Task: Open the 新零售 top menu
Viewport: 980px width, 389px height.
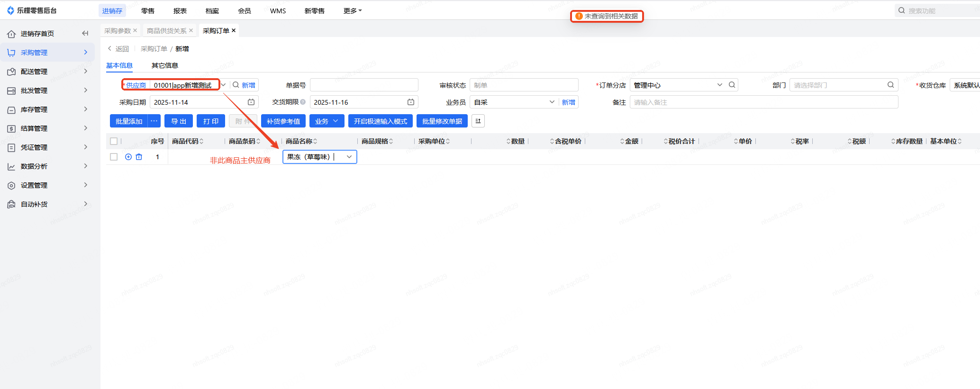Action: click(315, 10)
